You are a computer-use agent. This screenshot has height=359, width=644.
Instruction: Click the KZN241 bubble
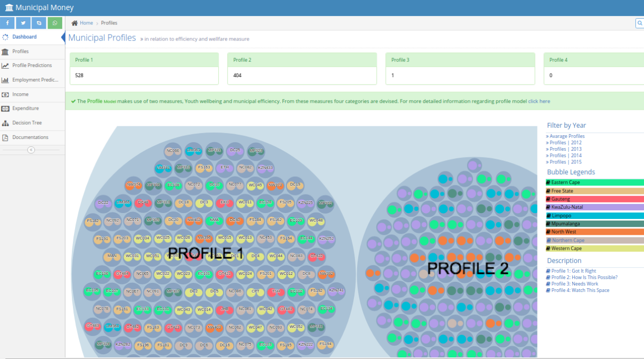(x=336, y=290)
